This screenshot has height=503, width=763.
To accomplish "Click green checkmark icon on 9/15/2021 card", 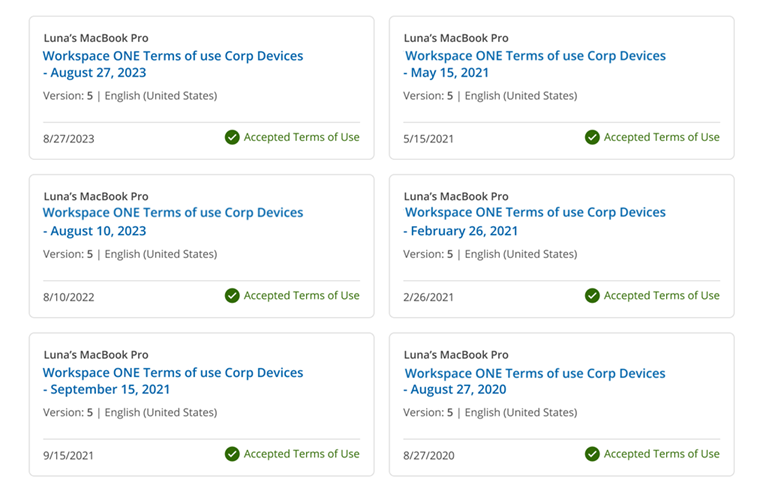I will [232, 454].
